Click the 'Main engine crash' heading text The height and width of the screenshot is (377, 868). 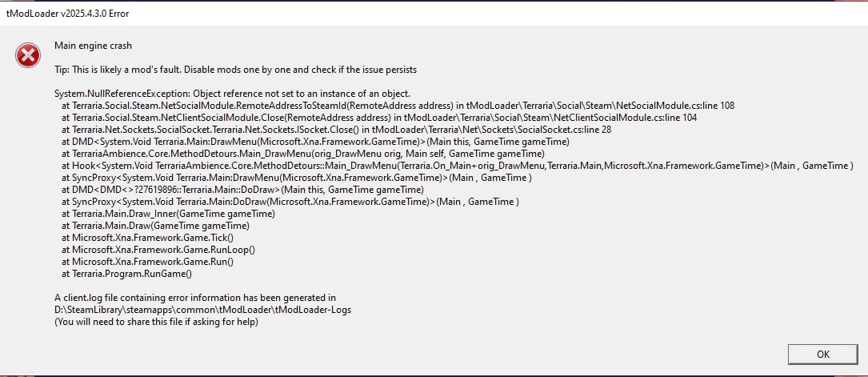pyautogui.click(x=93, y=45)
